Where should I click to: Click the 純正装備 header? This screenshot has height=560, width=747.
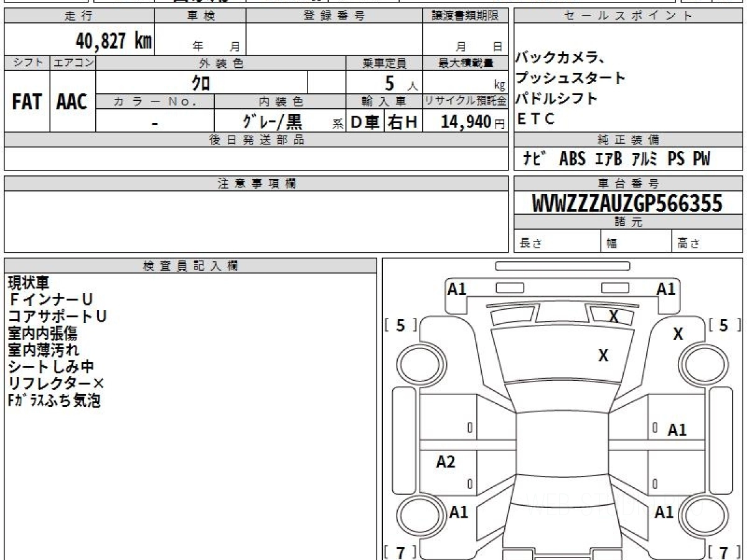628,140
